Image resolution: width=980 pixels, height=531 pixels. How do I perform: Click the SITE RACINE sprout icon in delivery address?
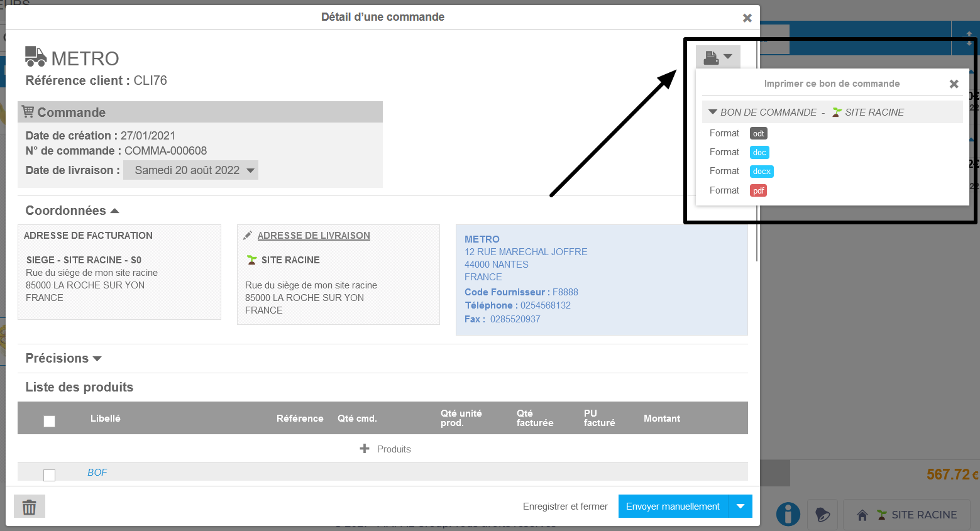point(251,260)
